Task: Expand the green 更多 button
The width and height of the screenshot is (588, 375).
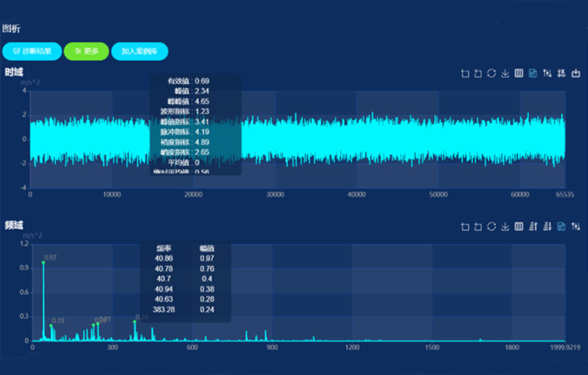Action: point(85,52)
